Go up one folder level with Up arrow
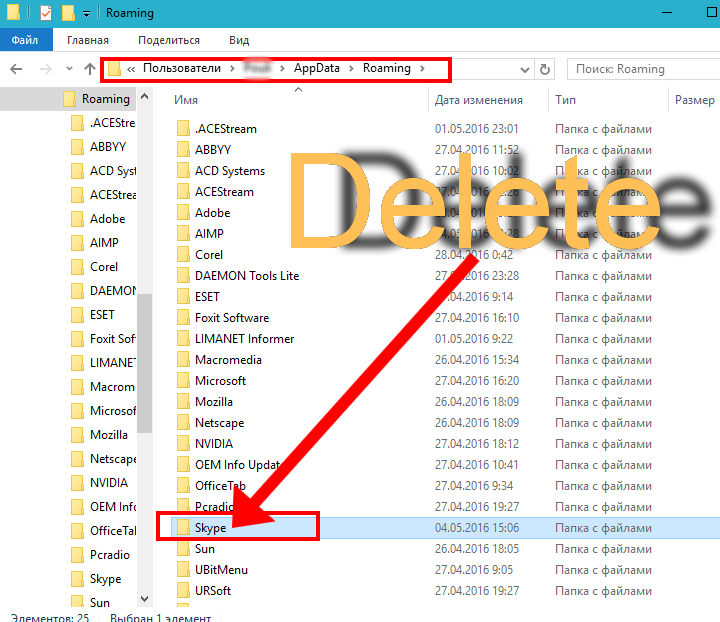This screenshot has width=720, height=622. tap(91, 69)
